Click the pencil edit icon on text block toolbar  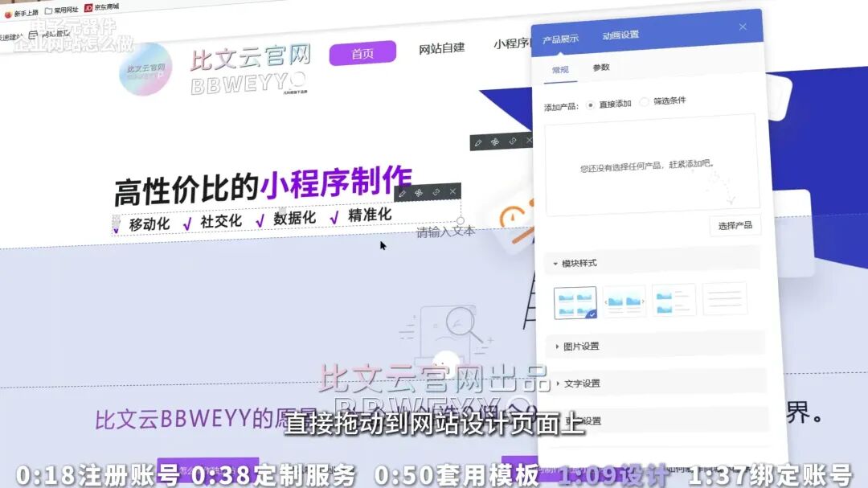click(x=403, y=193)
